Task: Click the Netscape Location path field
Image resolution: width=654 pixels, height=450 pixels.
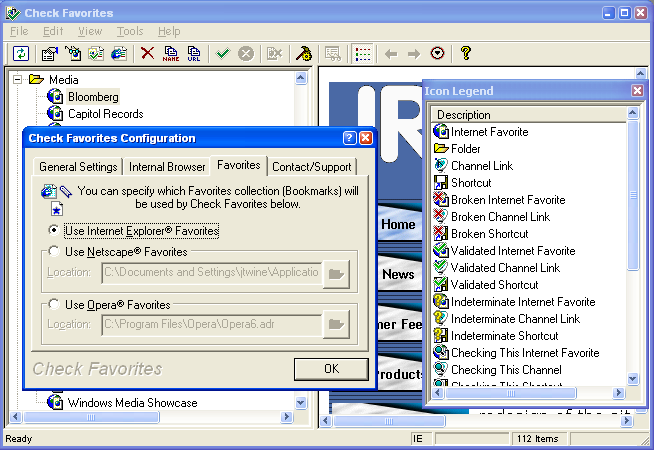Action: pos(212,273)
